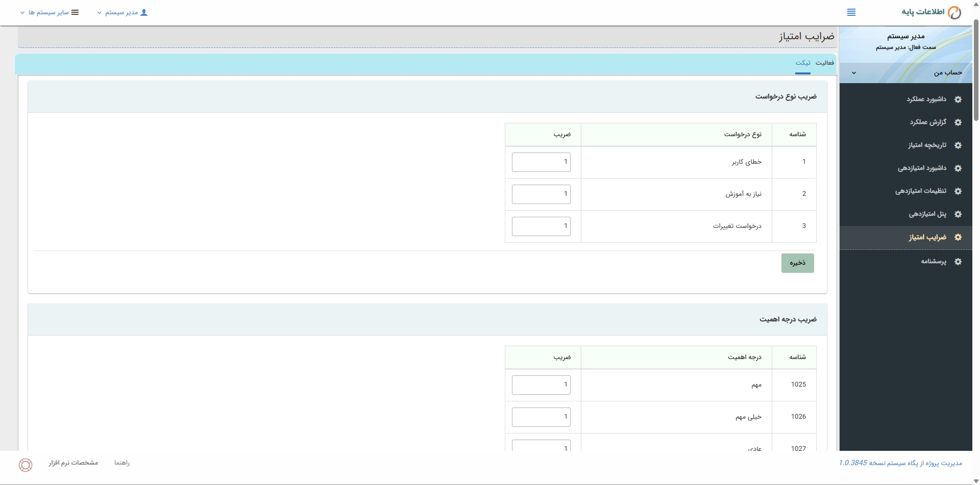
Task: Click the user profile icon in top bar
Action: 144,12
